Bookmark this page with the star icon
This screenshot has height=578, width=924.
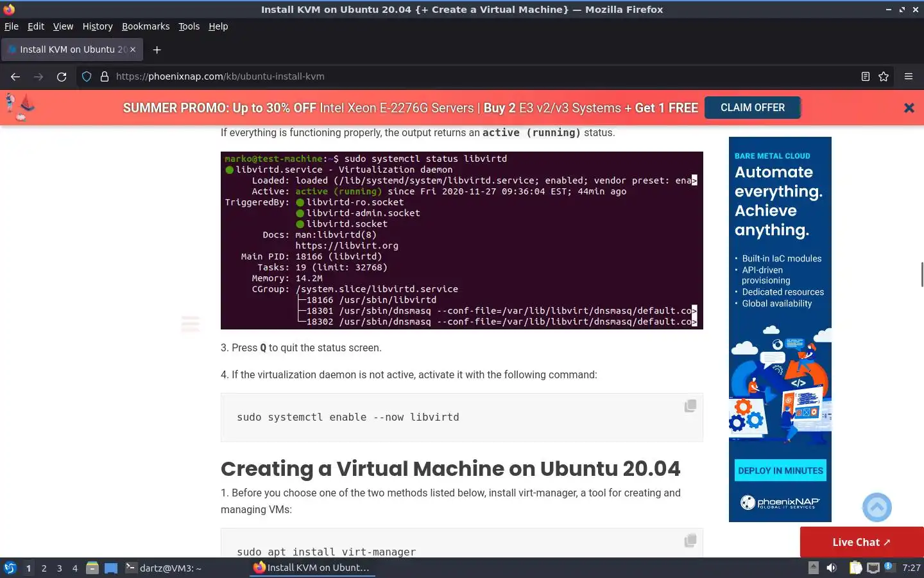coord(884,76)
